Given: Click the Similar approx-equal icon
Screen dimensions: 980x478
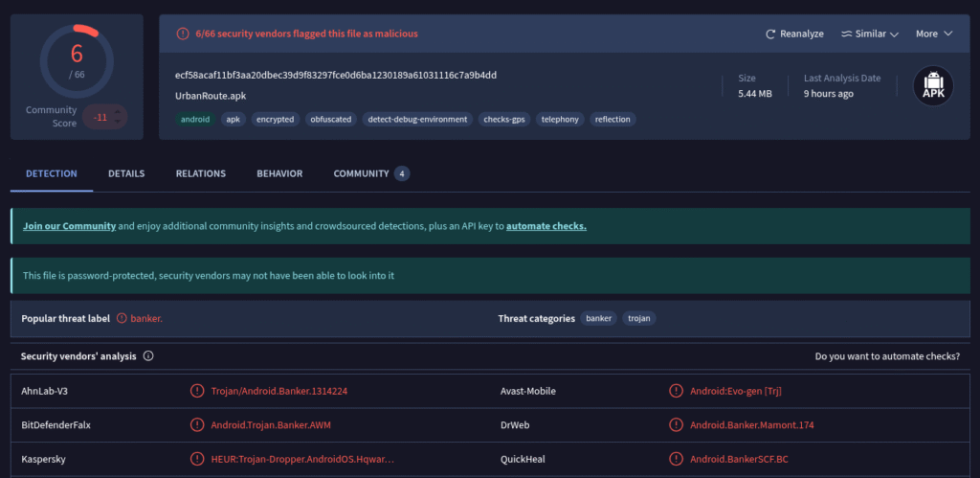Looking at the screenshot, I should (x=846, y=34).
